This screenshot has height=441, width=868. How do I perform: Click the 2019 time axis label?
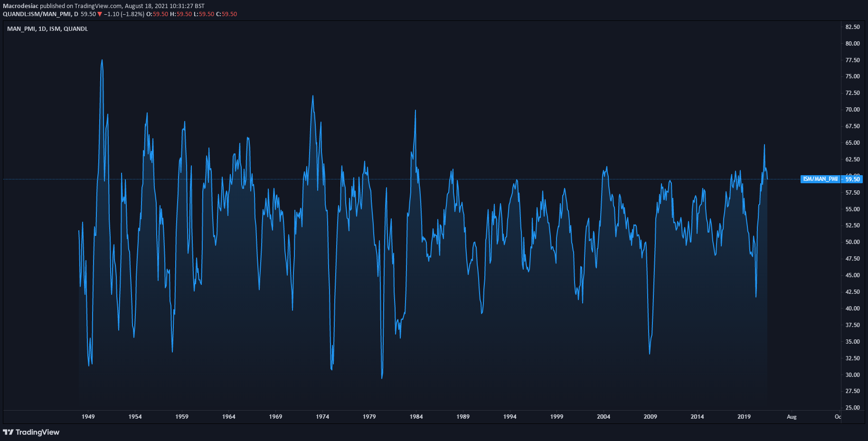click(x=744, y=417)
